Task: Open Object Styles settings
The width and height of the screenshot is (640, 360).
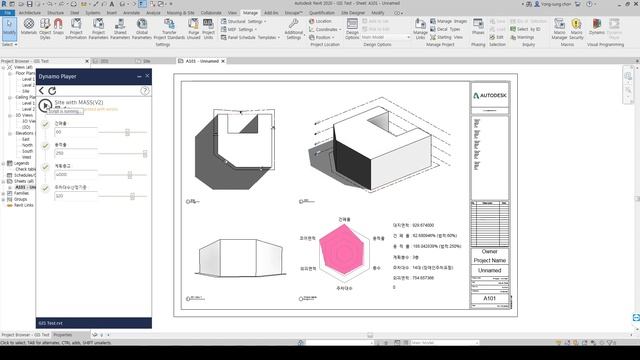Action: tap(45, 29)
